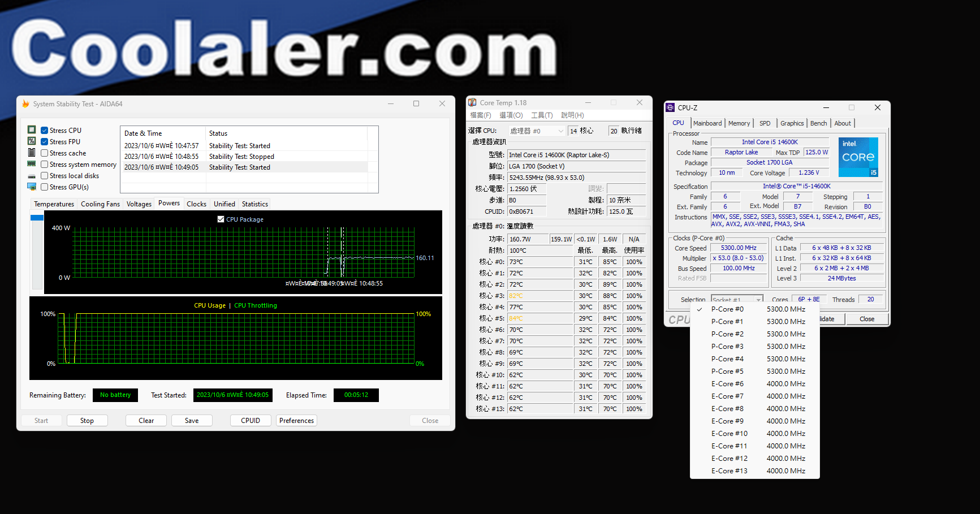Click core #5 temperature 84°C value

[540, 318]
